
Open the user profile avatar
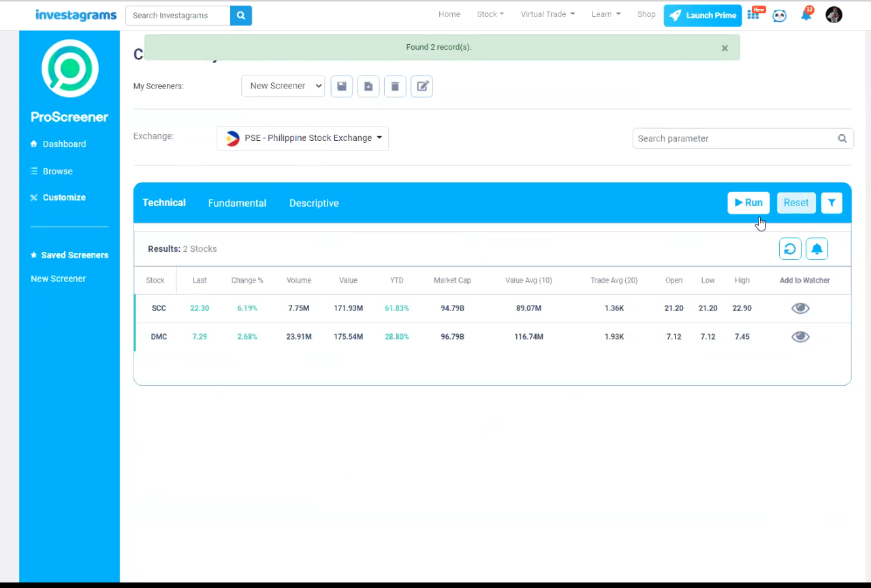click(834, 14)
